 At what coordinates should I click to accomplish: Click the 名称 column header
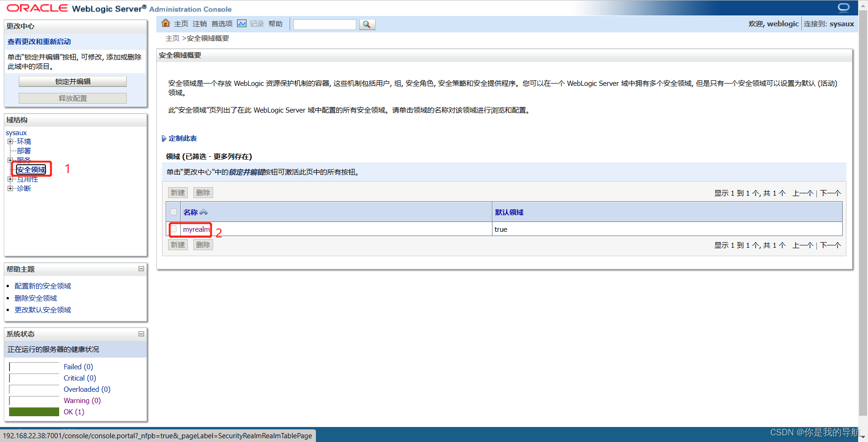click(190, 213)
